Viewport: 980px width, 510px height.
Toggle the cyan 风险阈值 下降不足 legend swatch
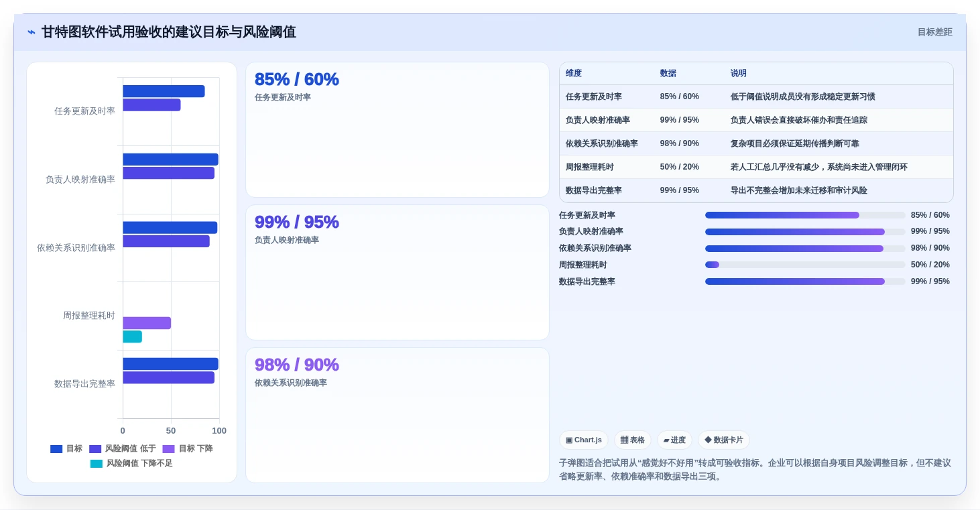click(97, 464)
